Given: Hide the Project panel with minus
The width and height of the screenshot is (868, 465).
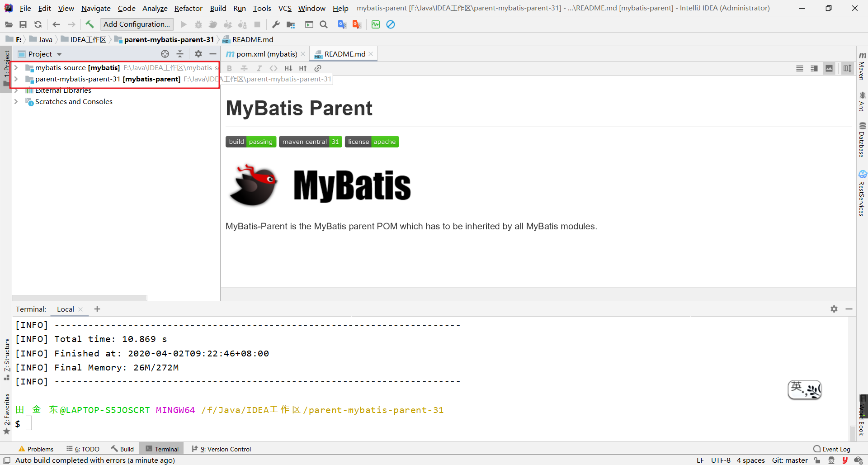Looking at the screenshot, I should click(x=213, y=54).
